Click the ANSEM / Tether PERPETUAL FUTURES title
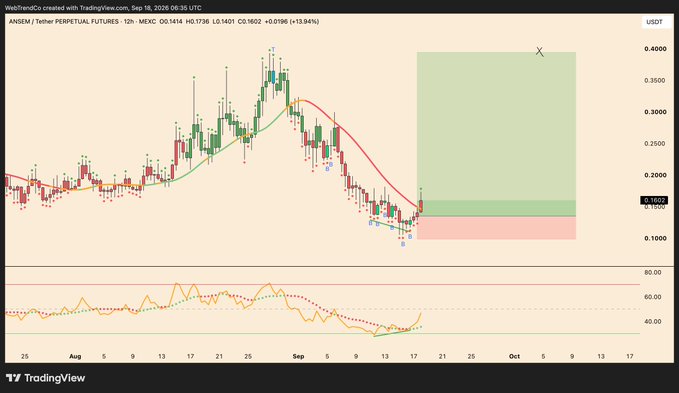This screenshot has width=679, height=393. (x=64, y=21)
